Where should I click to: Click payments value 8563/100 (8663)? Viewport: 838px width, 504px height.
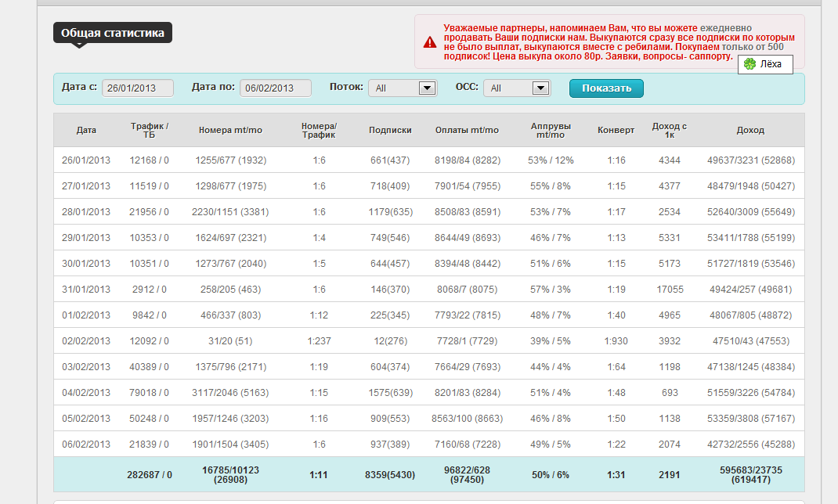click(467, 419)
